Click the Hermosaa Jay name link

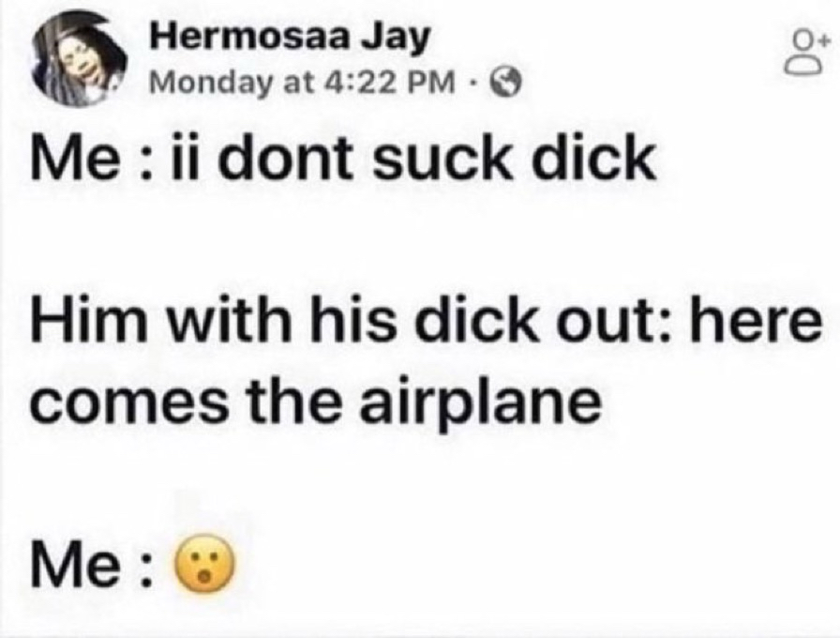[290, 38]
